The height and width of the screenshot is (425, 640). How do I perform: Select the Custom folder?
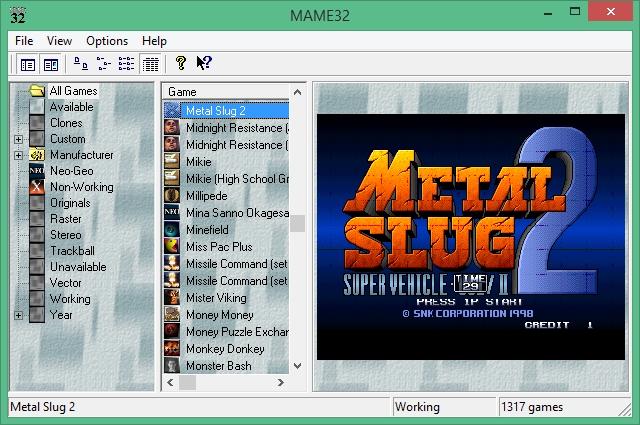[68, 139]
